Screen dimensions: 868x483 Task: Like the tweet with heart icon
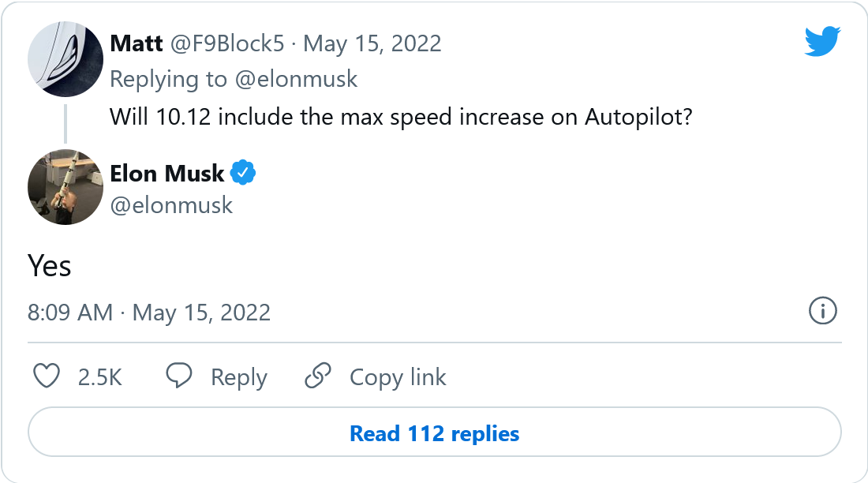[47, 376]
